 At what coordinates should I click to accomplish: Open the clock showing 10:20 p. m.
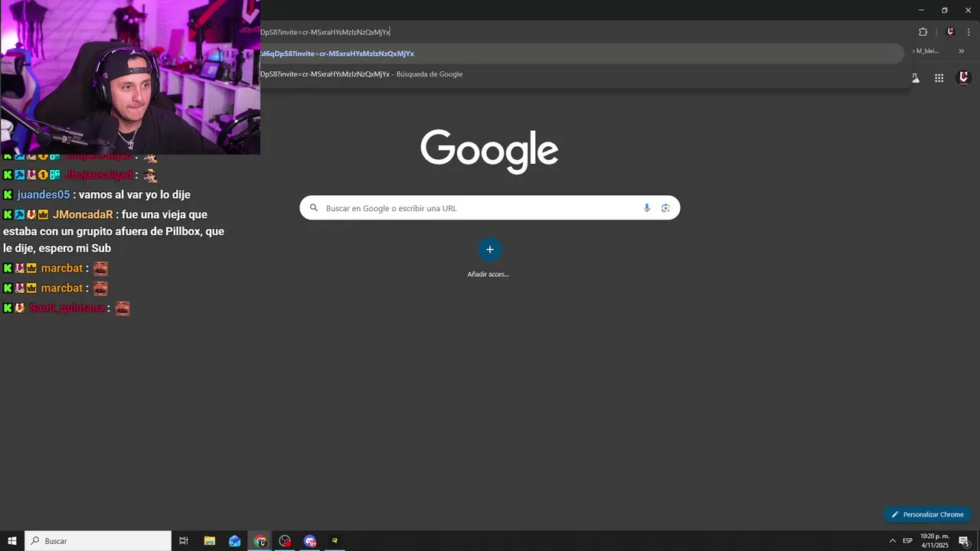[x=935, y=541]
